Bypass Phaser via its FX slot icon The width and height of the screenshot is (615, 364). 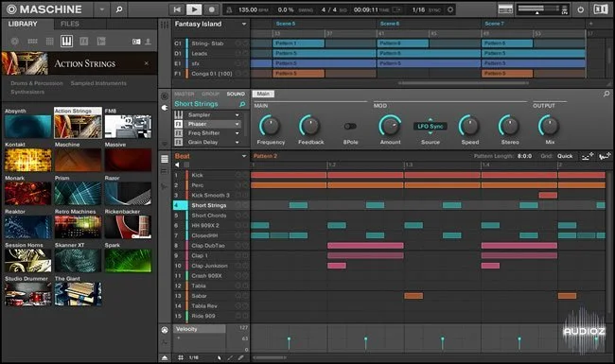[x=179, y=124]
